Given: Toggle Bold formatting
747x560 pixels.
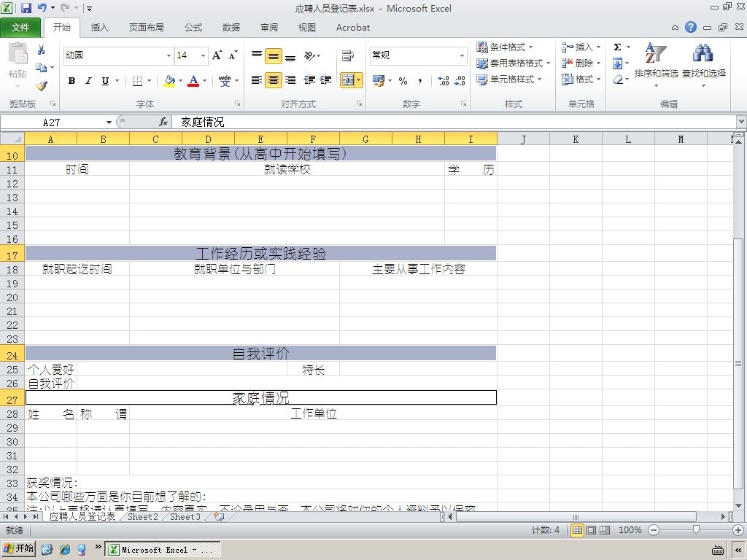Looking at the screenshot, I should 71,80.
